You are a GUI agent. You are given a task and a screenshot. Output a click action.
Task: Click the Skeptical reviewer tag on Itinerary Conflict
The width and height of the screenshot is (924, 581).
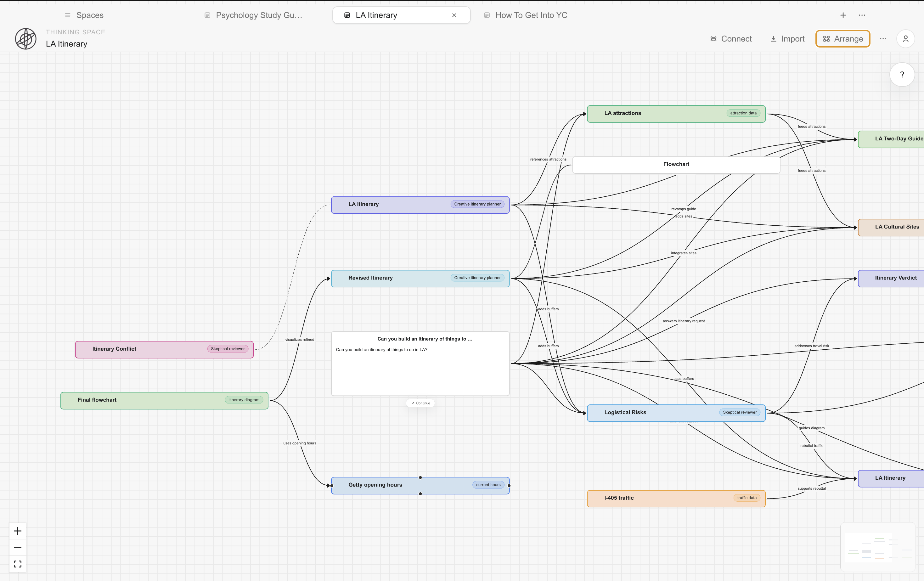pos(228,349)
